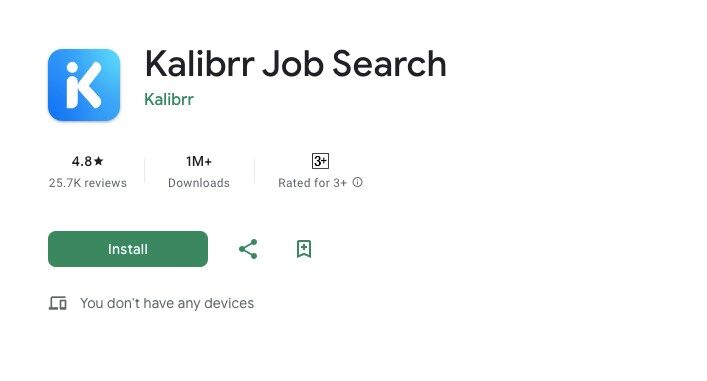This screenshot has height=381, width=707.
Task: Click the word Search in app title
Action: point(390,64)
